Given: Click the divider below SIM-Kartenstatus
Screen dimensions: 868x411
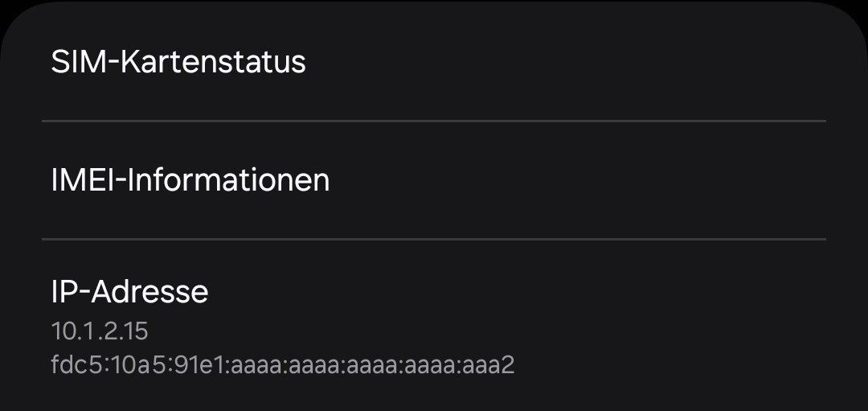Looking at the screenshot, I should click(434, 121).
